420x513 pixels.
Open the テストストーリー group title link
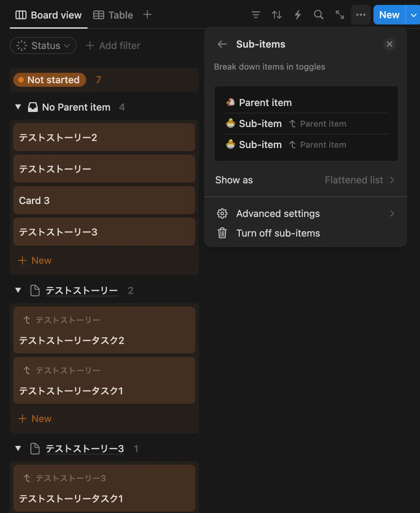click(x=82, y=290)
